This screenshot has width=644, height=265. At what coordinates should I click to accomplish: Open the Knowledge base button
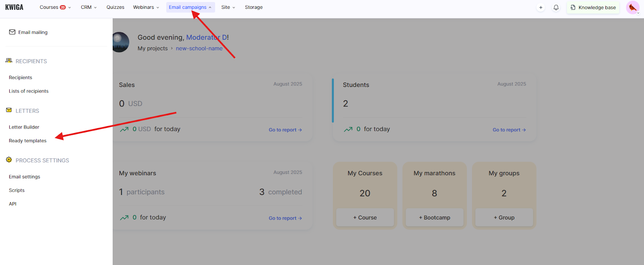(593, 7)
